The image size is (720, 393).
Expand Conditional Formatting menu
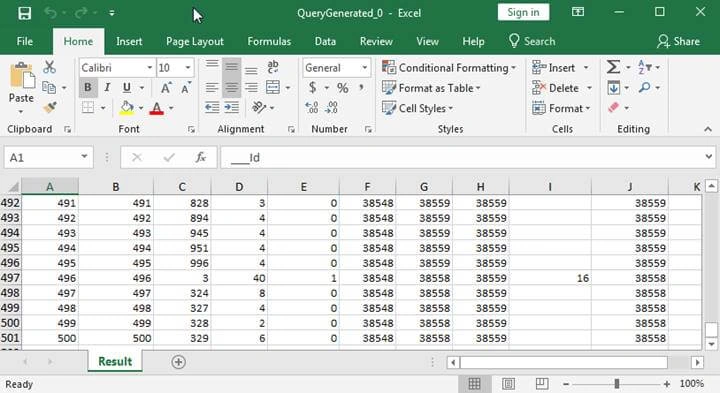pyautogui.click(x=449, y=67)
